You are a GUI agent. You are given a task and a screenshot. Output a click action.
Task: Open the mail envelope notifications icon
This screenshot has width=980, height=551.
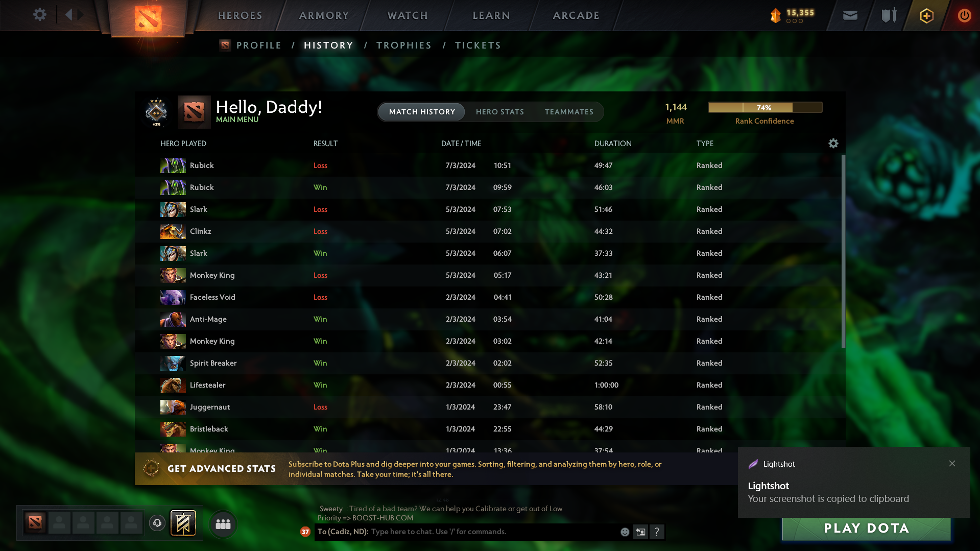tap(850, 15)
